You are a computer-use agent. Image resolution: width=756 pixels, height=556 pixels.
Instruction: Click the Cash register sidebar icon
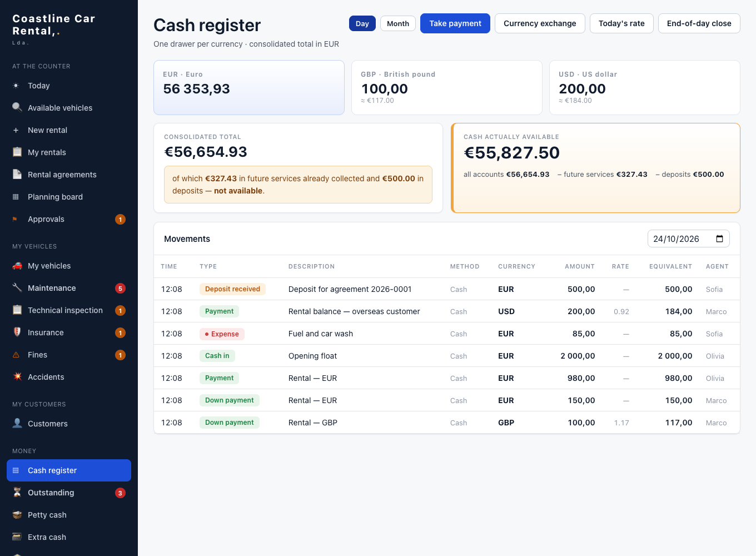pyautogui.click(x=16, y=470)
